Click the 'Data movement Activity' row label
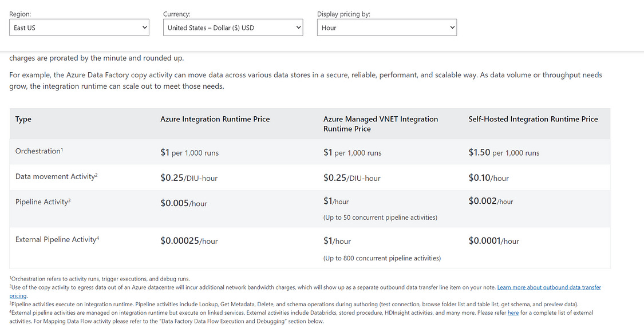 click(56, 177)
